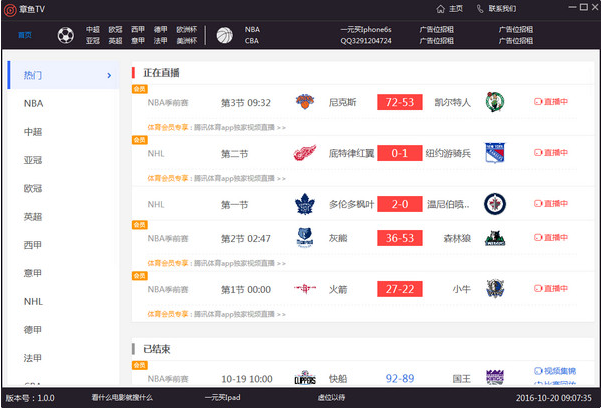Select 亚冠 in the left sidebar
The image size is (601, 408).
coord(33,160)
